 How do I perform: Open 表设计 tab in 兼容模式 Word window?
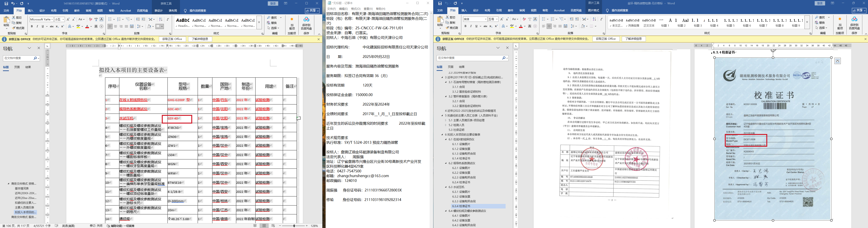point(158,11)
